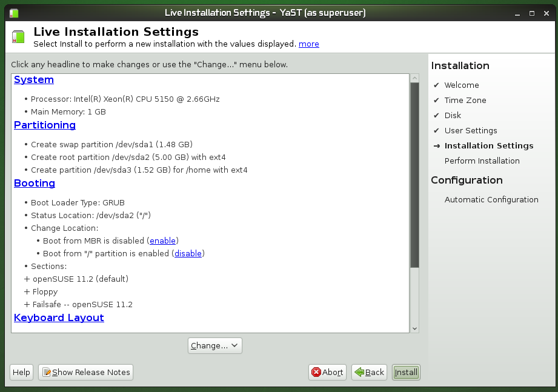The image size is (558, 392).
Task: Open the Booting headline link
Action: point(35,183)
